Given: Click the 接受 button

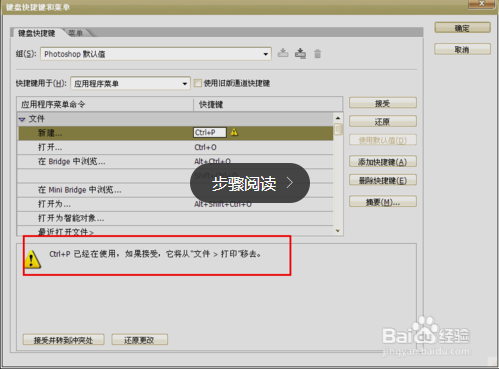Looking at the screenshot, I should pos(383,103).
